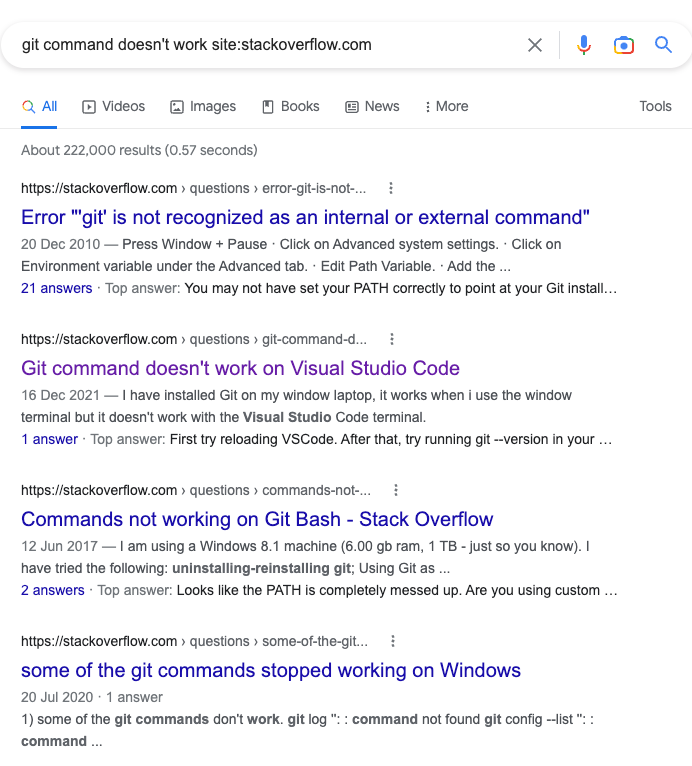Open options dots beside commands-not result
Image resolution: width=692 pixels, height=766 pixels.
[x=396, y=490]
